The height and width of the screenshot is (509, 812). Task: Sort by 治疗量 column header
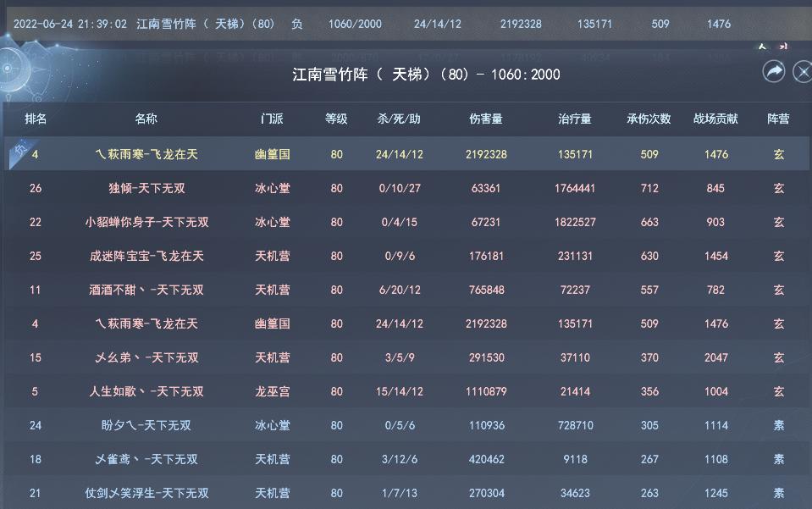(575, 119)
